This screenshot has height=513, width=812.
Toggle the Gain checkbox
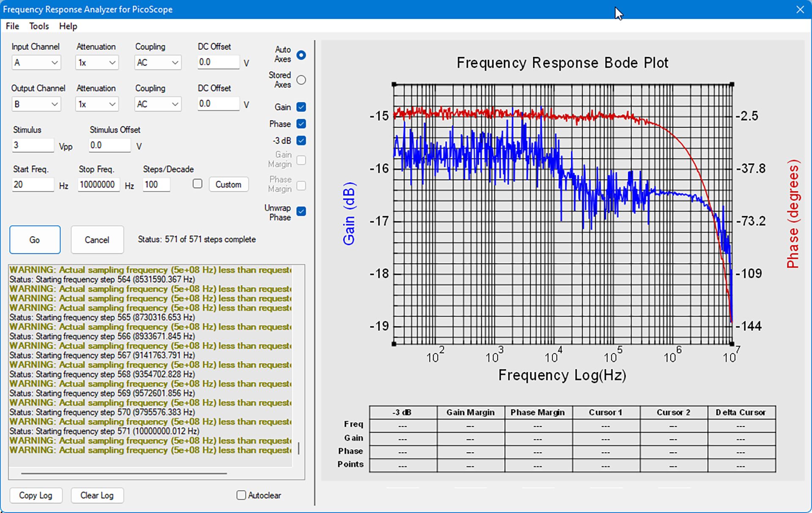pos(301,107)
